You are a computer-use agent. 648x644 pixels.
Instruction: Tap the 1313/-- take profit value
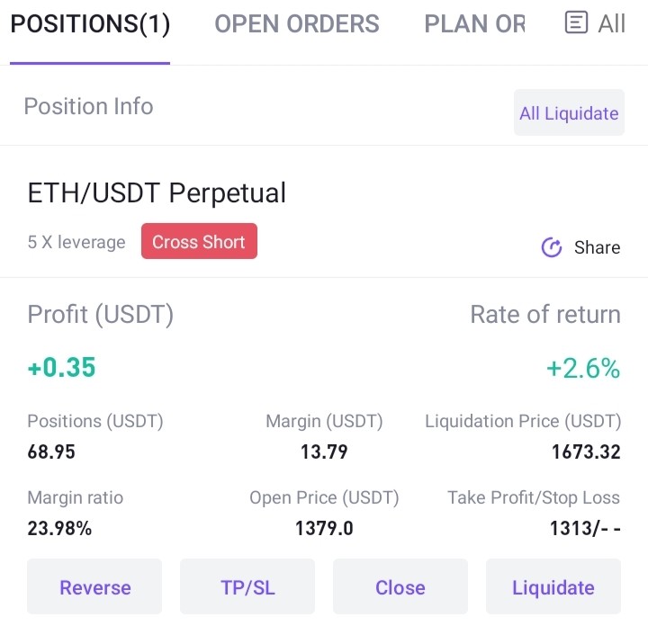[x=585, y=528]
